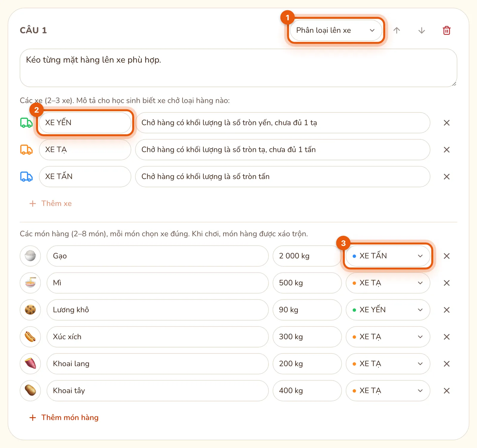Screen dimensions: 477x448
Task: Open truck dropdown for Lương khô
Action: [388, 310]
